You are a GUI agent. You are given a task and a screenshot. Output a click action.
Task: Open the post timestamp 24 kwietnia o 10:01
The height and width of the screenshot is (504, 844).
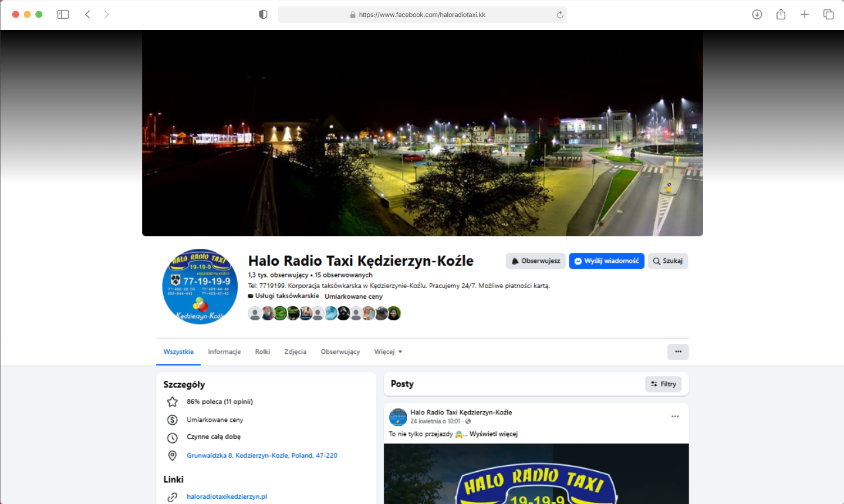click(435, 421)
